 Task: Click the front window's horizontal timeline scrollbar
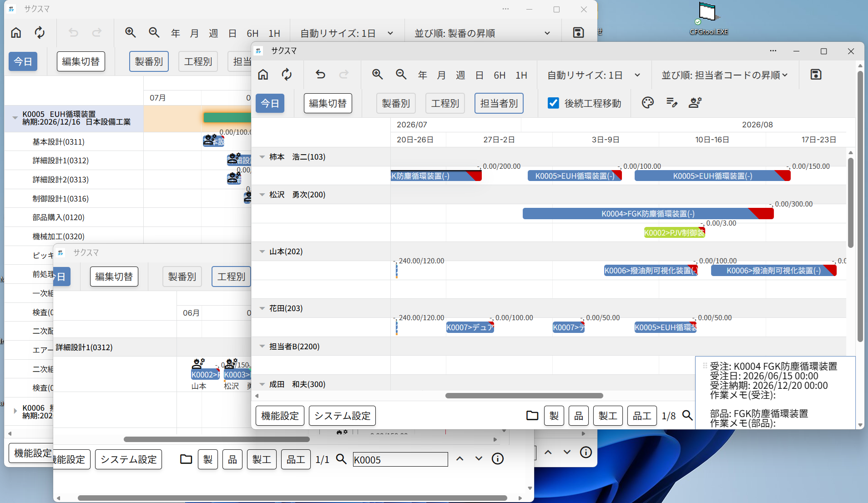coord(524,396)
